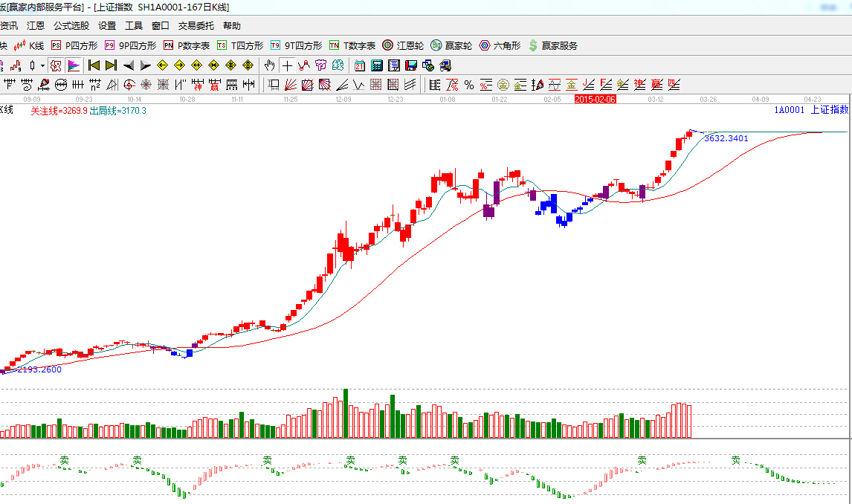Select the hand pan tool
The width and height of the screenshot is (852, 504).
point(270,65)
